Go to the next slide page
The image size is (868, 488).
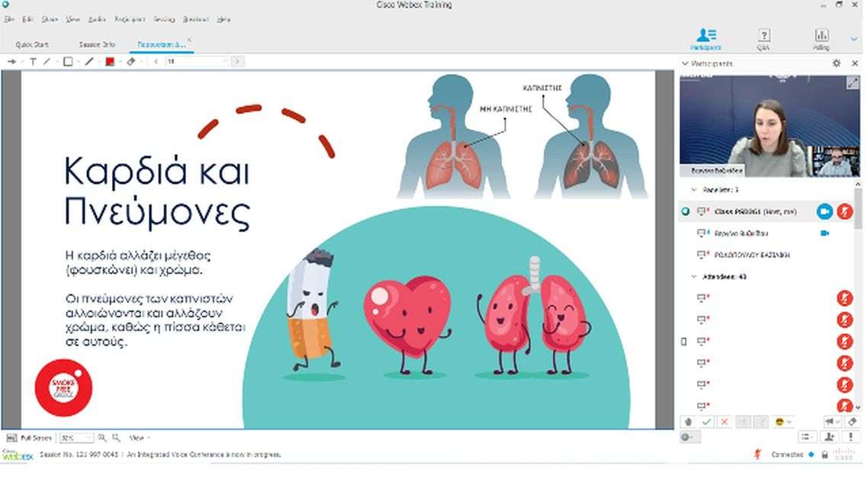(237, 62)
